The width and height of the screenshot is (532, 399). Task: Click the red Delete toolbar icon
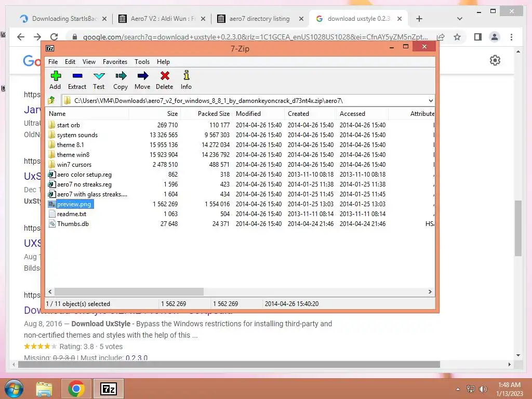165,80
